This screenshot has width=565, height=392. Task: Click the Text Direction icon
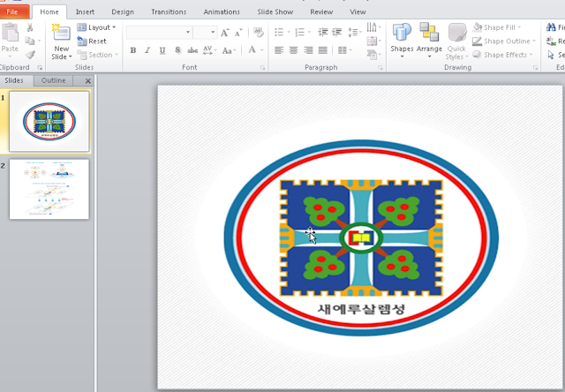click(x=372, y=27)
